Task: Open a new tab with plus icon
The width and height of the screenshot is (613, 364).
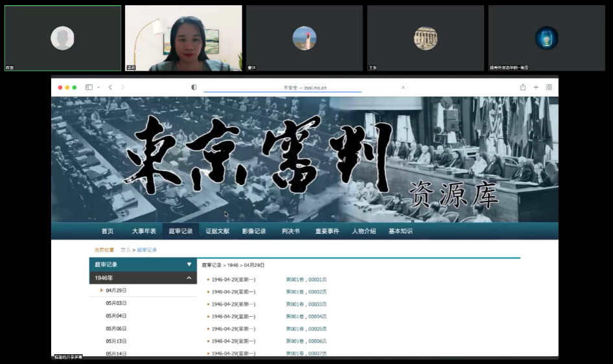Action: click(536, 87)
